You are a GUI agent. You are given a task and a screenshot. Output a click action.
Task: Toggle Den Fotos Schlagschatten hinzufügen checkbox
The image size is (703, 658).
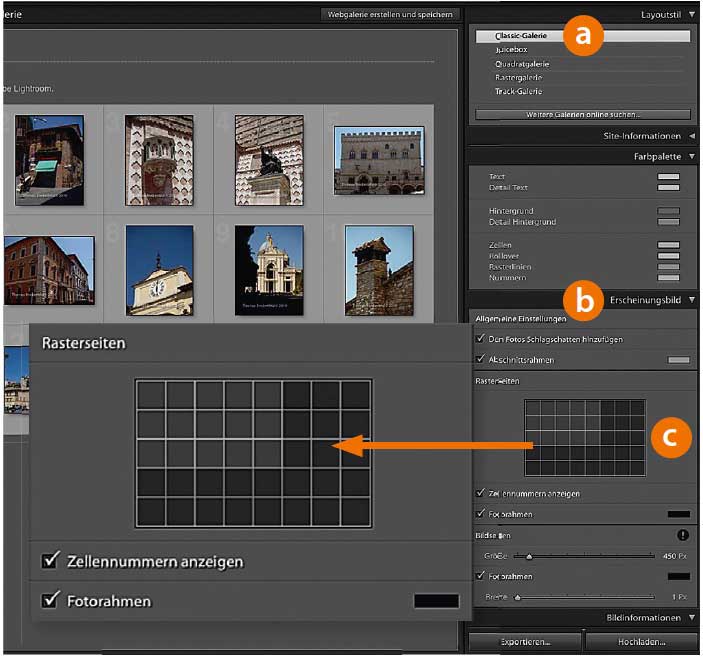coord(481,340)
